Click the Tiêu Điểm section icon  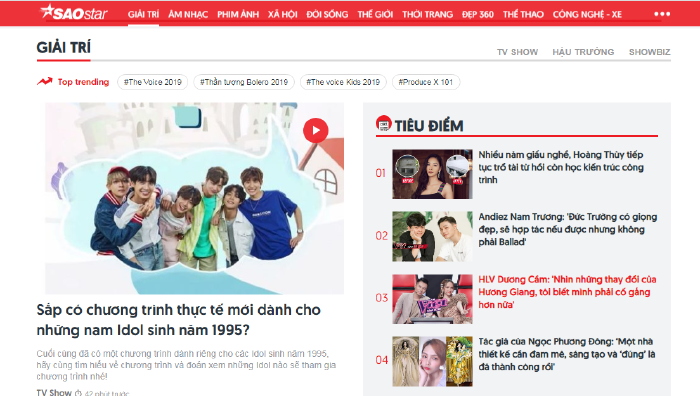tap(383, 124)
